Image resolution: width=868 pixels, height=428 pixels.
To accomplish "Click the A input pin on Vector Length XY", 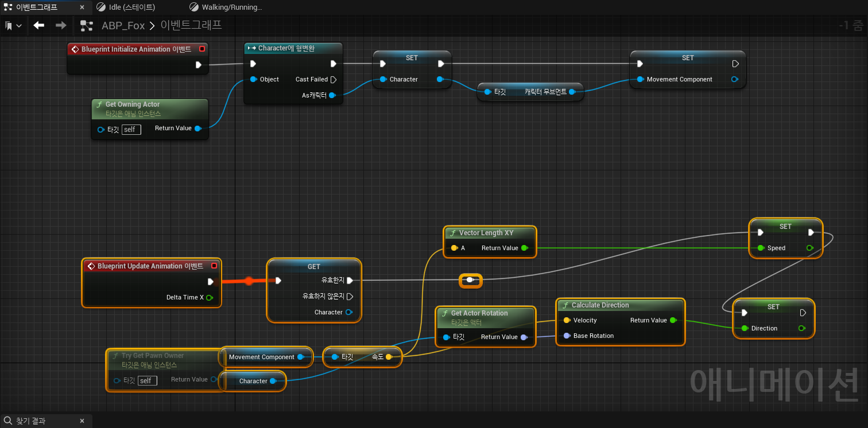I will tap(454, 248).
